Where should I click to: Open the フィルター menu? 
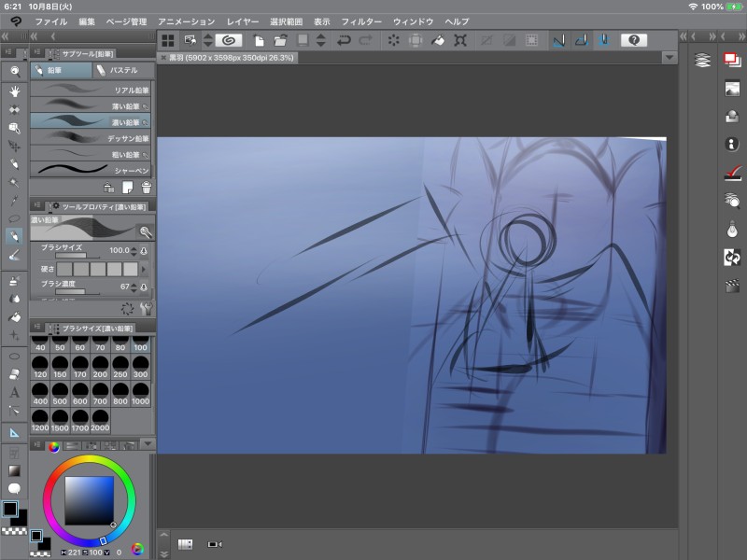click(361, 21)
